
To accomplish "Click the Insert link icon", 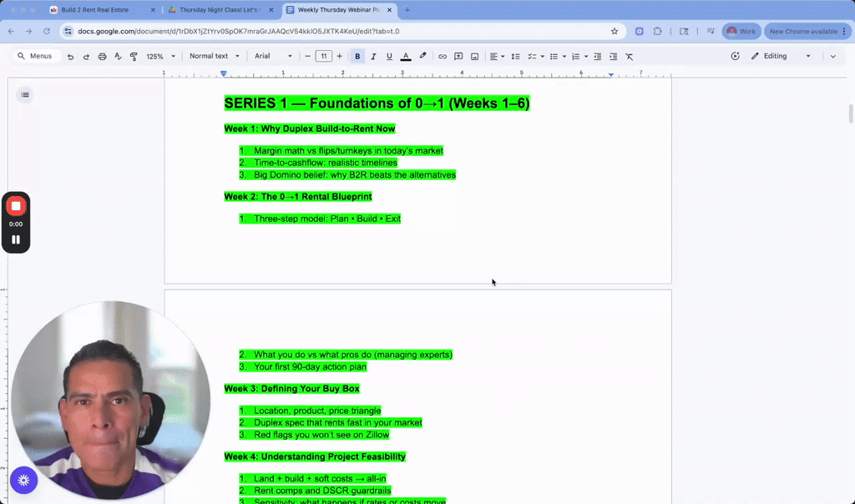I will (x=443, y=56).
